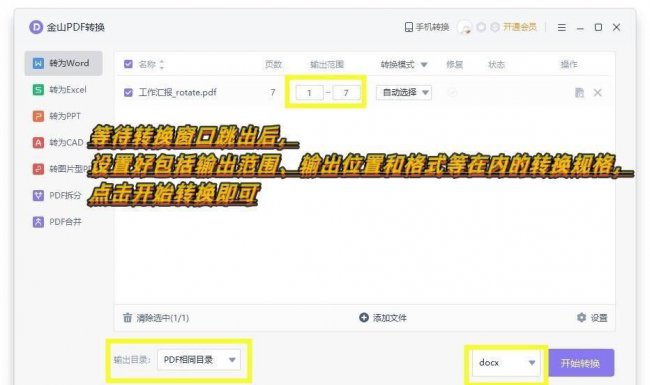Screen dimensions: 650x385
Task: Click 添加文件 to add files
Action: point(383,318)
